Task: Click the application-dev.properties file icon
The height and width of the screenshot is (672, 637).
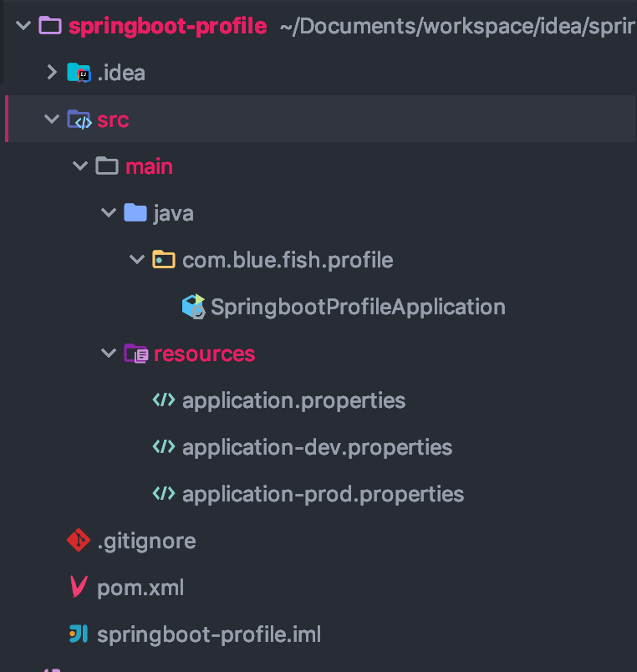Action: [x=163, y=447]
